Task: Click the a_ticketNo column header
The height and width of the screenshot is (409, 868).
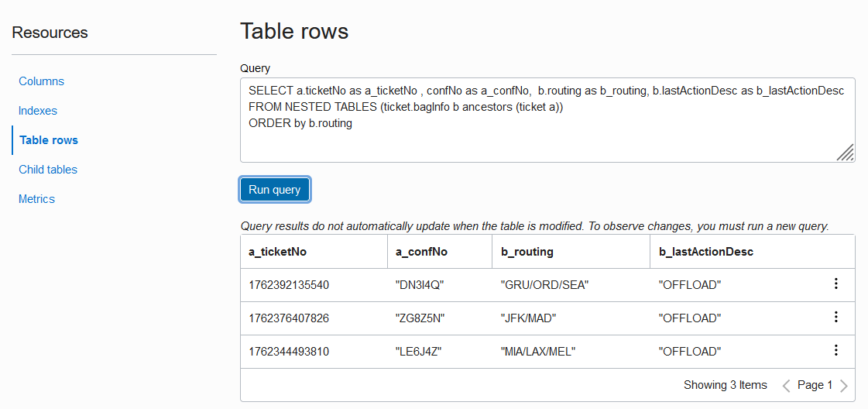Action: pos(278,252)
